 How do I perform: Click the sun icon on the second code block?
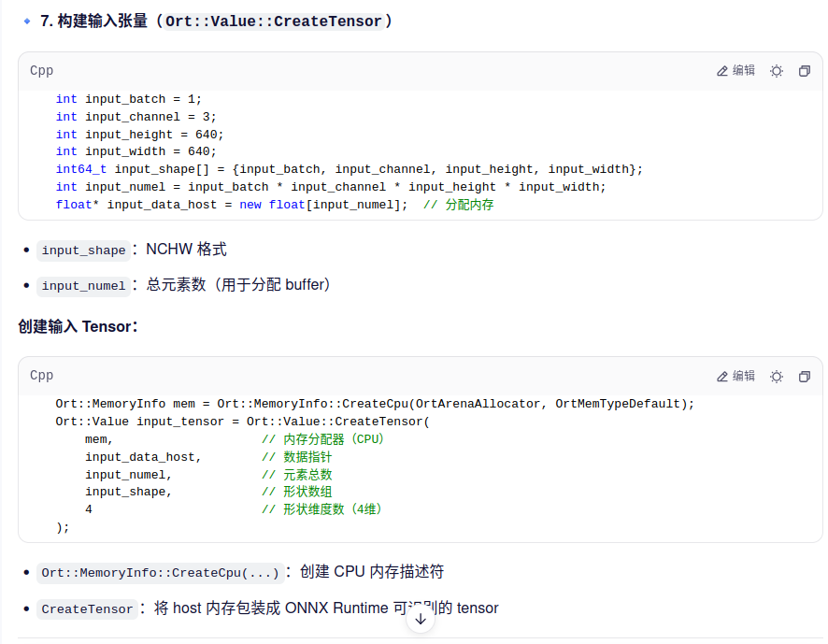point(777,376)
